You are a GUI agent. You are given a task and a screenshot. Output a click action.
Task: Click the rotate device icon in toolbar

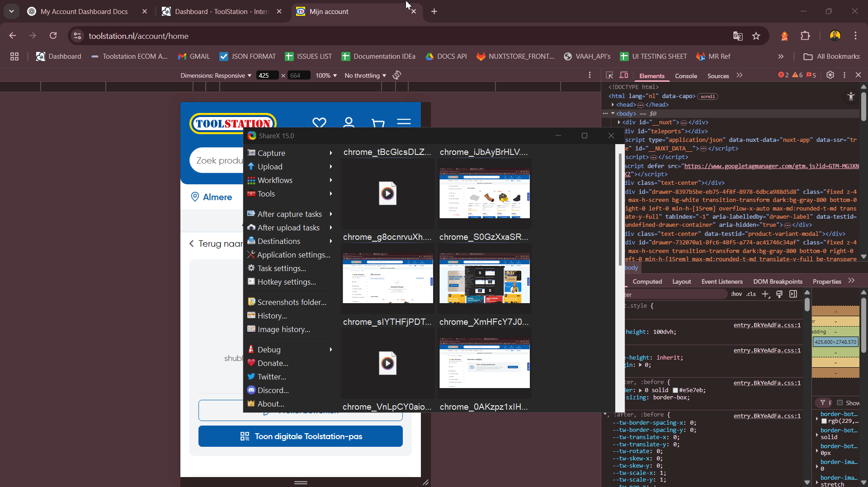pos(397,75)
